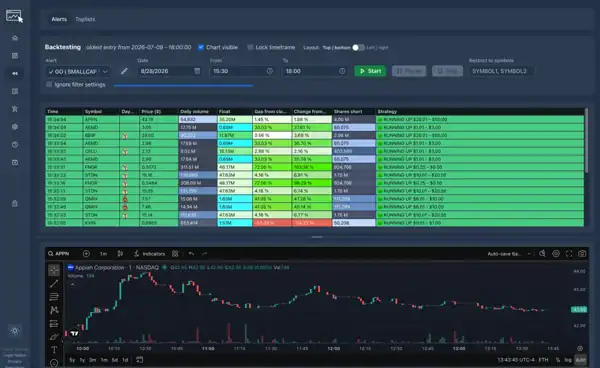Open chart symbol search APPN
The height and width of the screenshot is (368, 600).
click(59, 254)
